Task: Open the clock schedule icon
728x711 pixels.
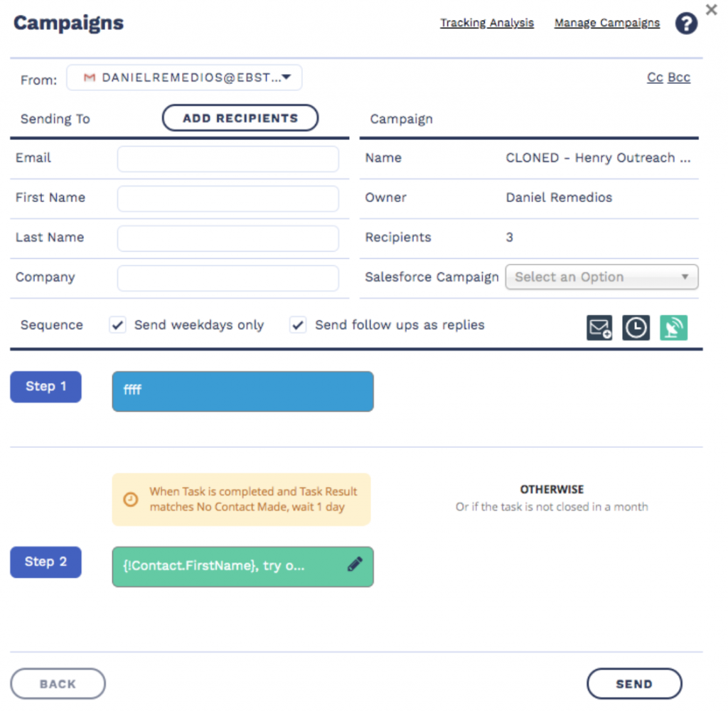Action: click(x=636, y=327)
